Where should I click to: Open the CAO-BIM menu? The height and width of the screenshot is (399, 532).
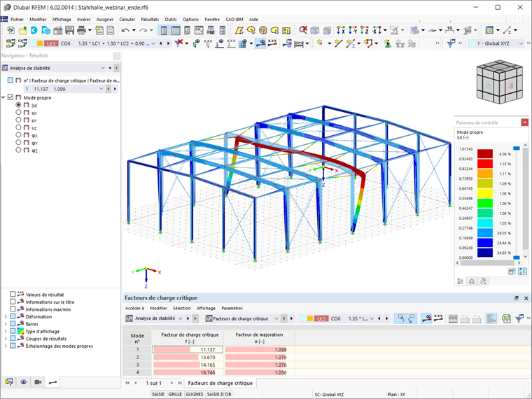(234, 20)
